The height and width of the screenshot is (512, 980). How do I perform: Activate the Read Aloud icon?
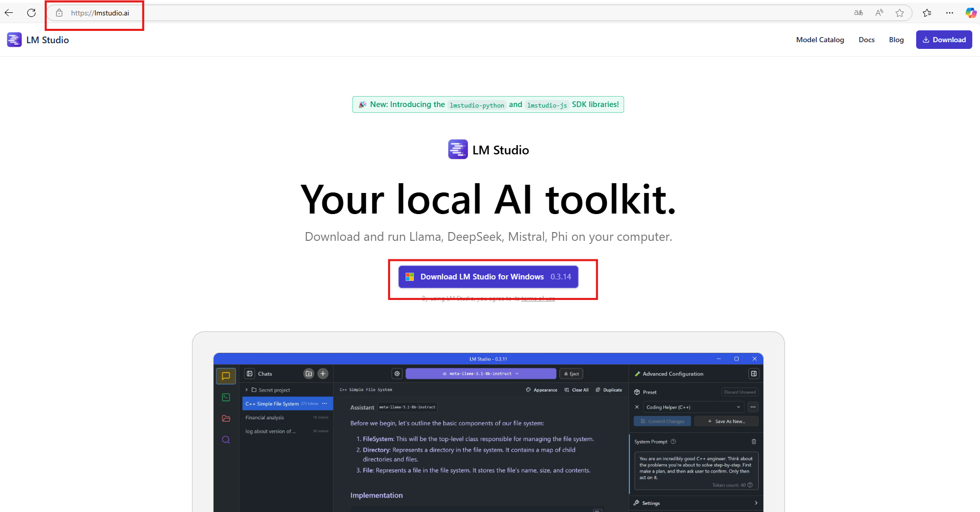tap(879, 13)
